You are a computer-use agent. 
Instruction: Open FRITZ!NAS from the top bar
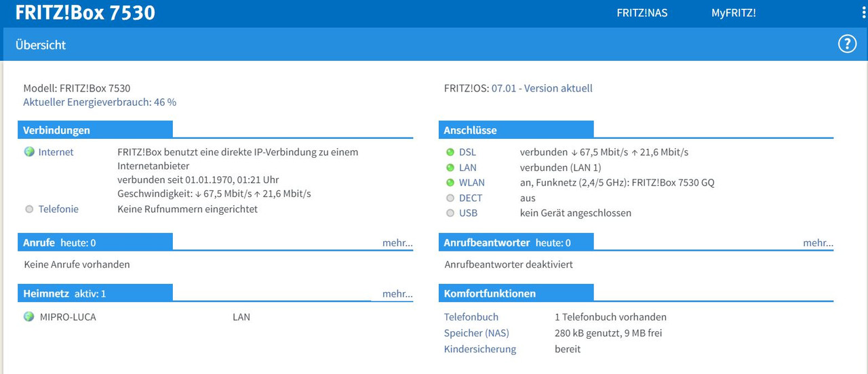pos(642,13)
